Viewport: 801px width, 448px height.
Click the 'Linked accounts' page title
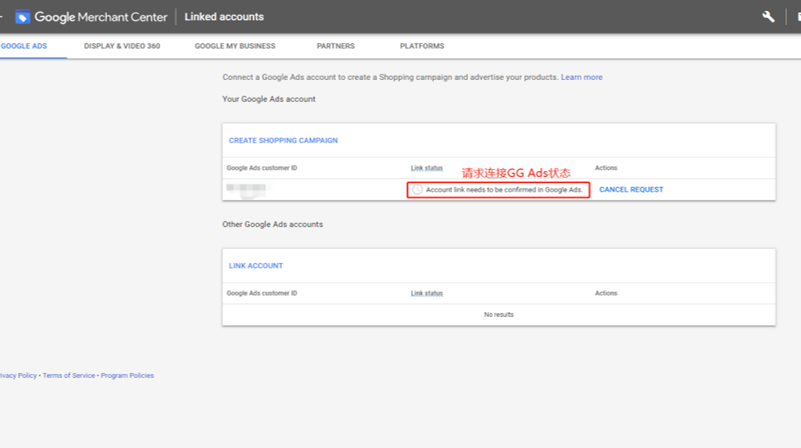pos(224,17)
